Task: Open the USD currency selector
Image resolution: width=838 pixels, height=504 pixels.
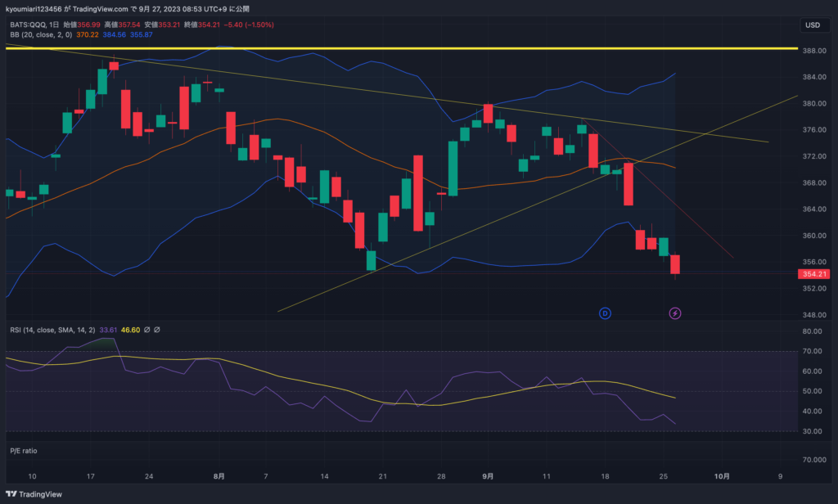Action: pos(813,25)
